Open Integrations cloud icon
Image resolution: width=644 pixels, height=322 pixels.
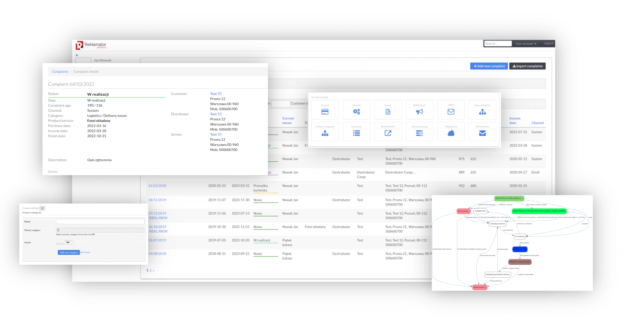(451, 133)
